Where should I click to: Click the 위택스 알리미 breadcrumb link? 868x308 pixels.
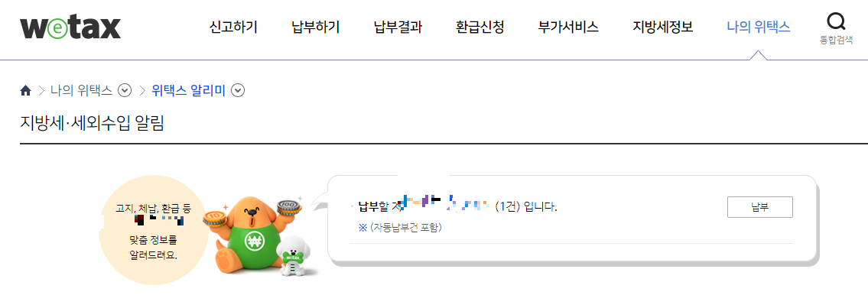(189, 91)
